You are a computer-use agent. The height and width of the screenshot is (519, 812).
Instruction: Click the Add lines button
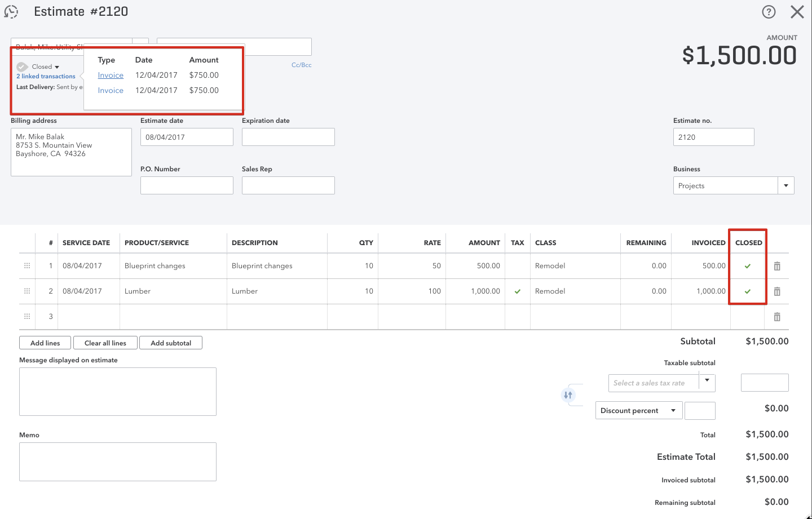[x=45, y=343]
